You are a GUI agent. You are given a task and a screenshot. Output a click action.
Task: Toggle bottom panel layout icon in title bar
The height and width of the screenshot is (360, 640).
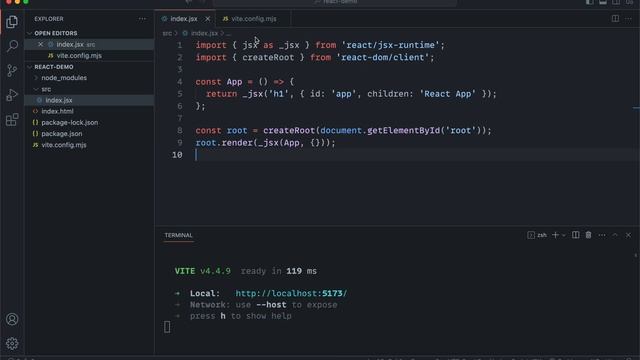point(603,2)
